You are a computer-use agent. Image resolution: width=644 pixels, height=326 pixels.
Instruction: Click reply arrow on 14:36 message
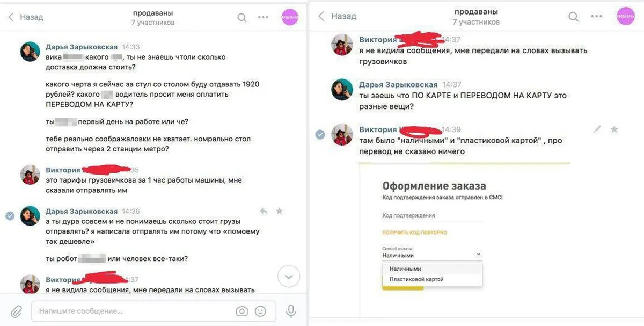(264, 211)
